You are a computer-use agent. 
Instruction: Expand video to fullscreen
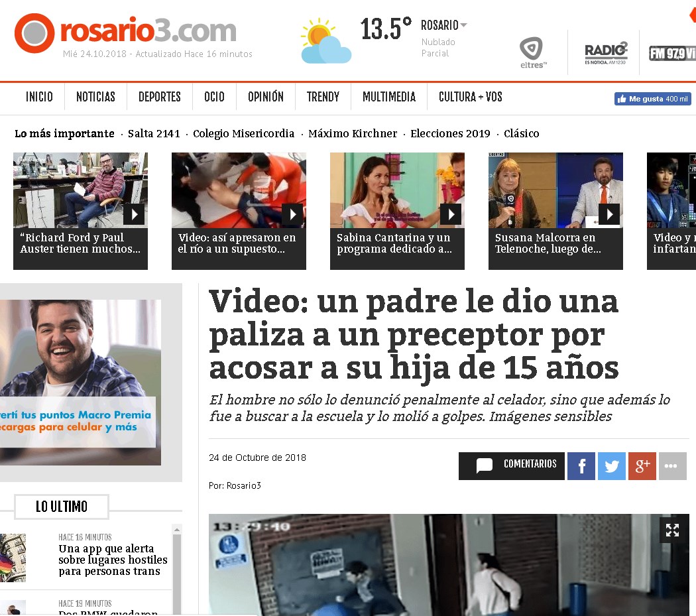click(x=672, y=530)
